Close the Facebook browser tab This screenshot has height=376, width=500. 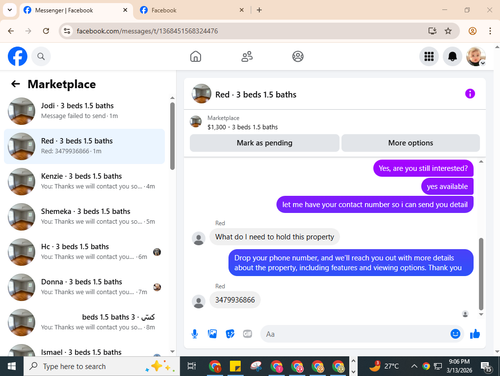[x=242, y=10]
